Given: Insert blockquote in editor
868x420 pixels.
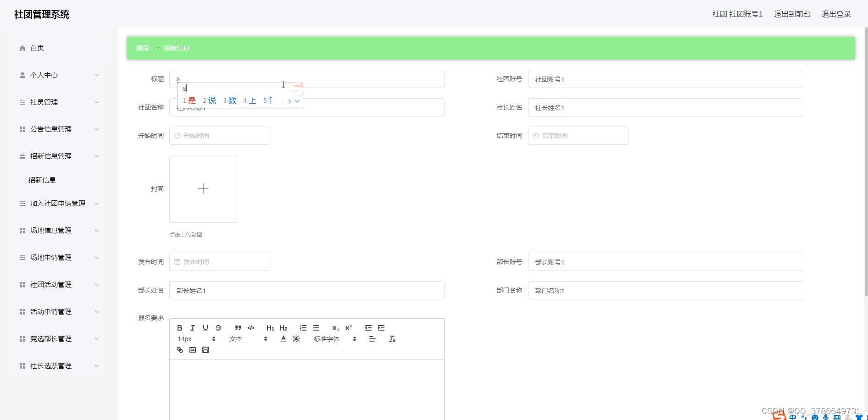Looking at the screenshot, I should pyautogui.click(x=238, y=328).
